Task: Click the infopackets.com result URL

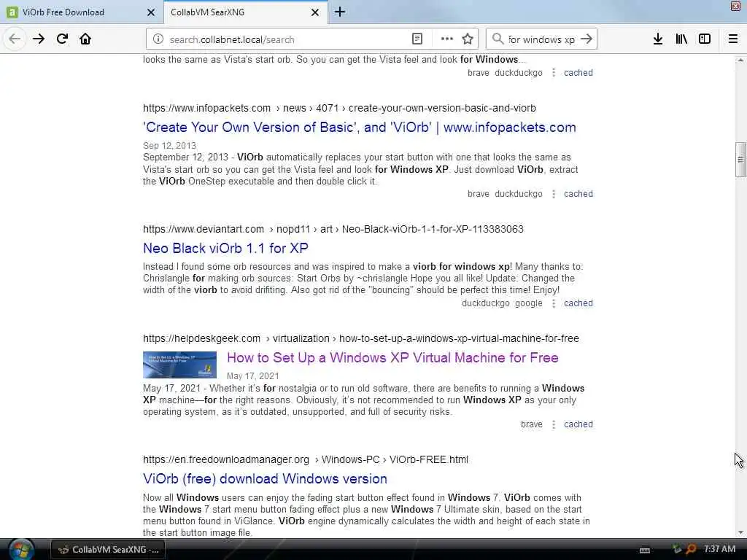Action: (x=339, y=108)
